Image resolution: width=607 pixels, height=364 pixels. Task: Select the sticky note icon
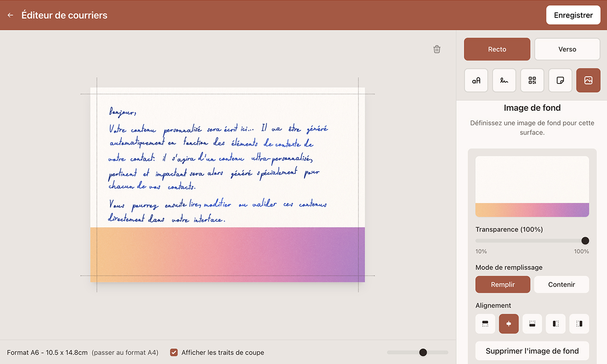coord(560,80)
